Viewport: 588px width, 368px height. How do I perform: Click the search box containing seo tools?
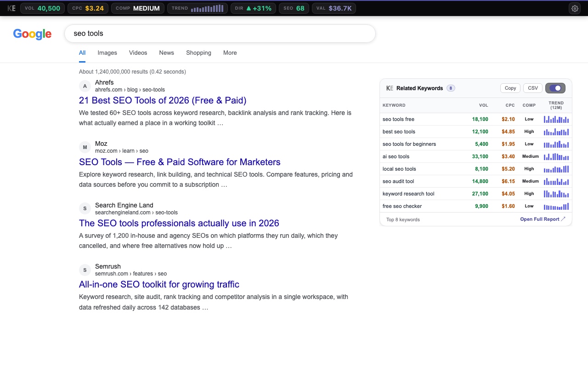click(x=220, y=34)
